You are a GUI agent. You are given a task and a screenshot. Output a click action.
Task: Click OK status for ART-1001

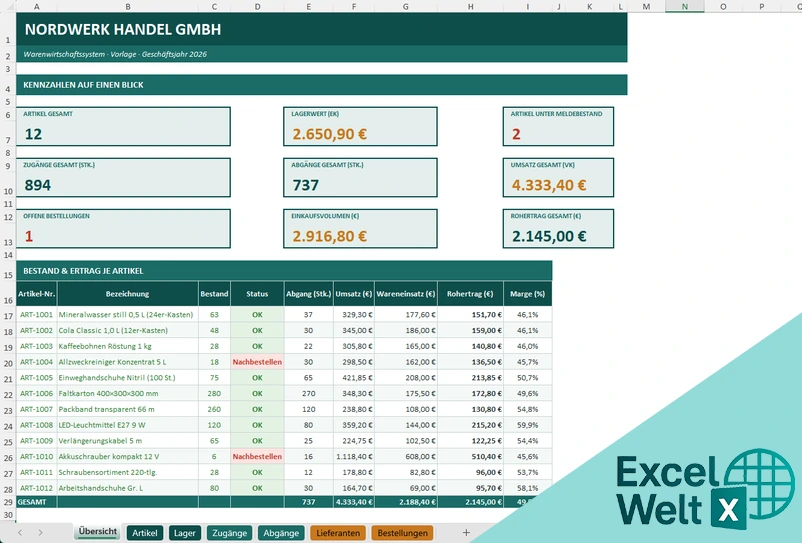point(257,315)
